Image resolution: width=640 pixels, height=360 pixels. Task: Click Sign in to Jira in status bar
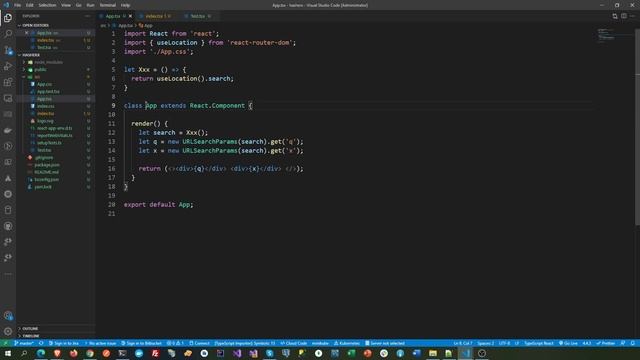pyautogui.click(x=64, y=343)
